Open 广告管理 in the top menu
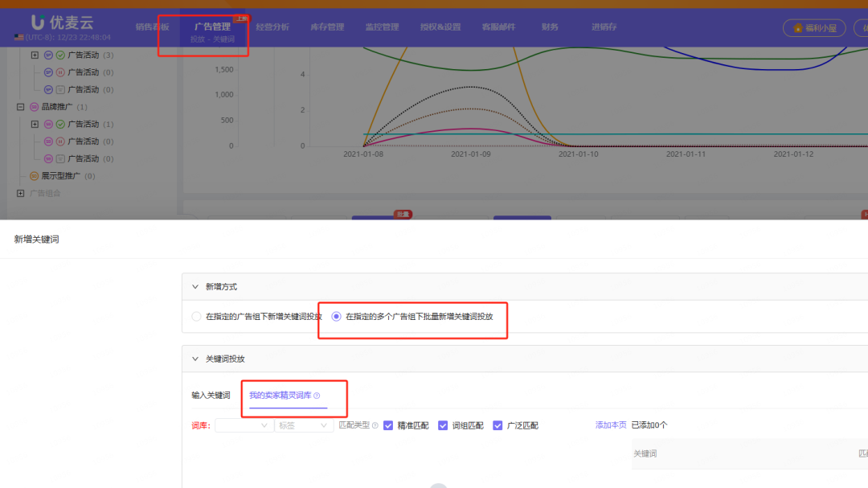The width and height of the screenshot is (868, 488). [x=212, y=26]
